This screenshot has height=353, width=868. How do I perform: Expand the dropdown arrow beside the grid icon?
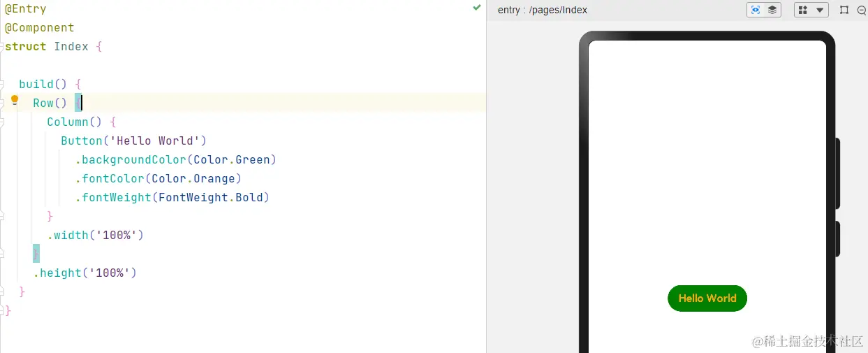pos(820,10)
